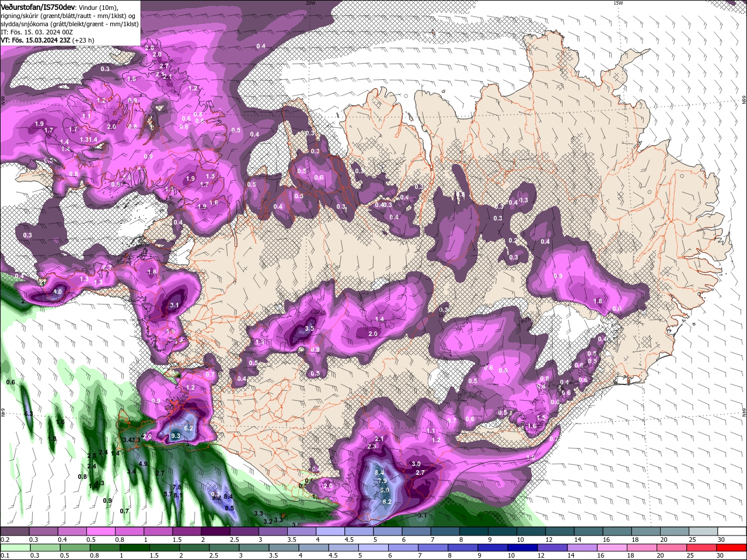The image size is (747, 560).
Task: Select palest green rain swatch between 0.1 and 0.3
Action: [14, 547]
